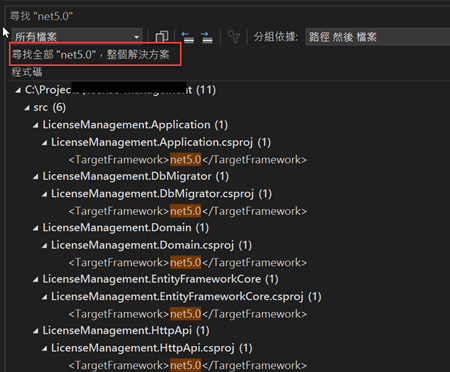The width and height of the screenshot is (450, 372).
Task: Collapse the src (6) folder
Action: point(27,108)
